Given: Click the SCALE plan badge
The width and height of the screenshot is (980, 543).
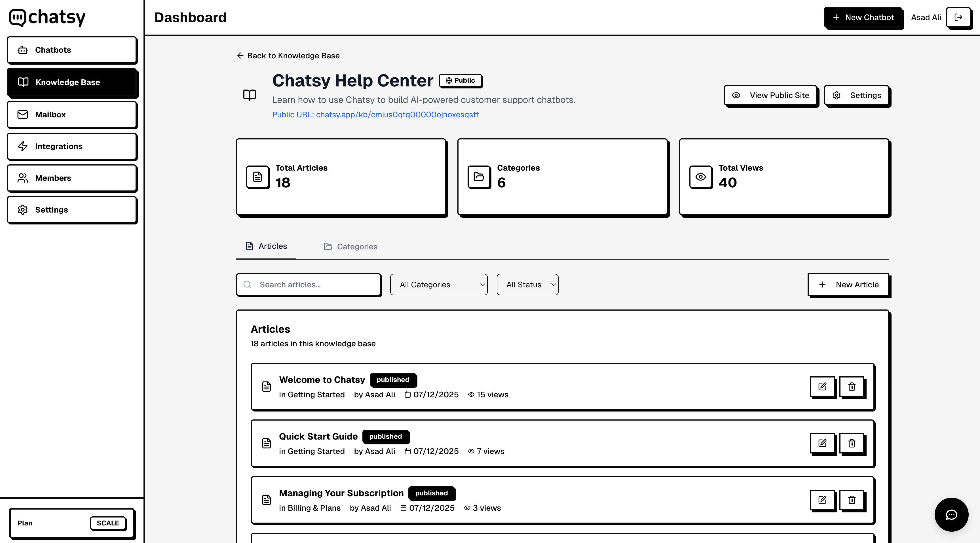Looking at the screenshot, I should tap(108, 523).
